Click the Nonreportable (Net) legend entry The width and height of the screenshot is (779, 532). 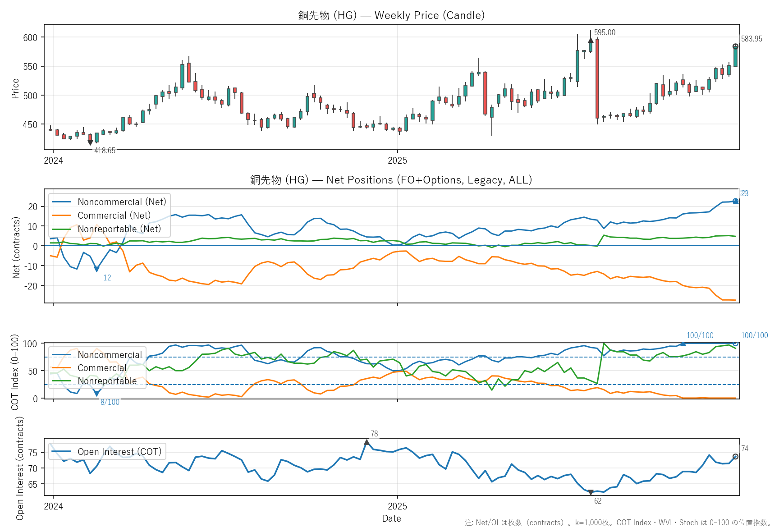(119, 229)
